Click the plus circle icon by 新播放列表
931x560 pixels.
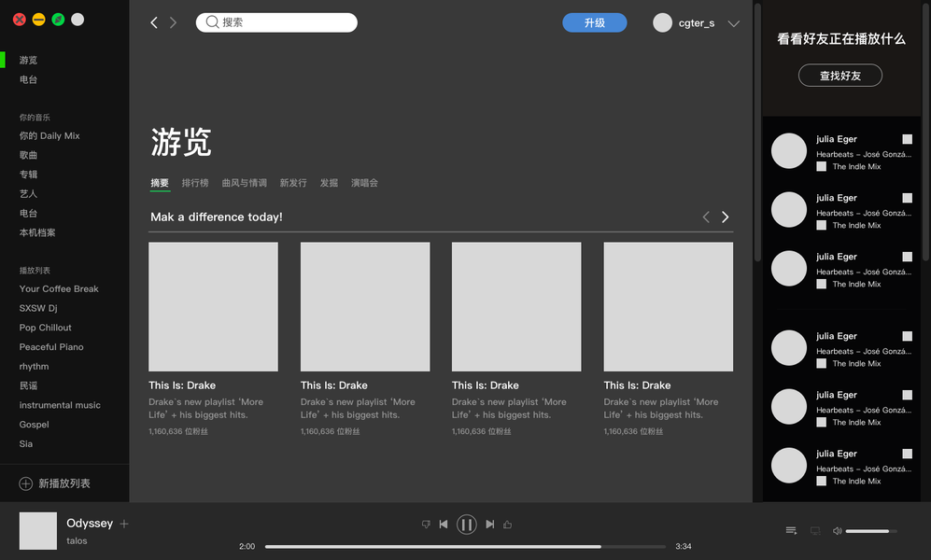(25, 483)
